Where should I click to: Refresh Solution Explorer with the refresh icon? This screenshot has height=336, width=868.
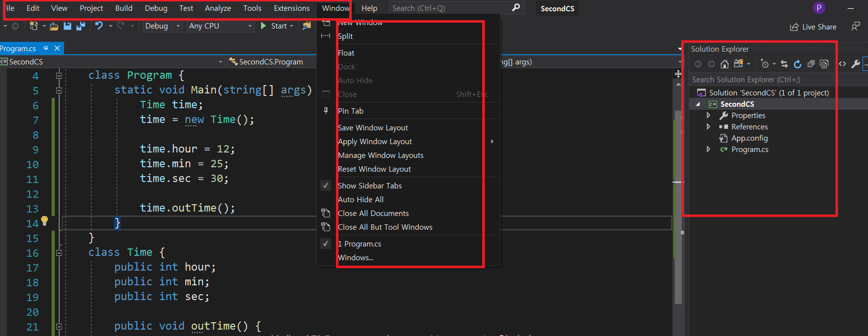click(x=798, y=64)
